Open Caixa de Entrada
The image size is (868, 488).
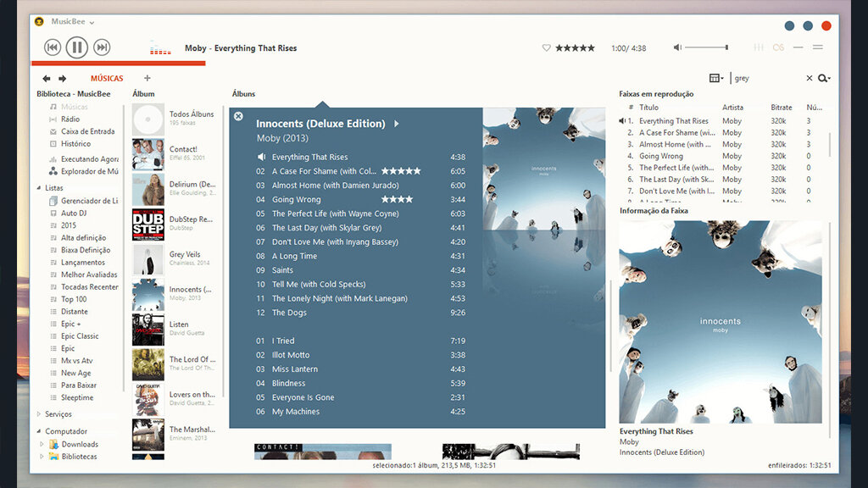(x=87, y=131)
